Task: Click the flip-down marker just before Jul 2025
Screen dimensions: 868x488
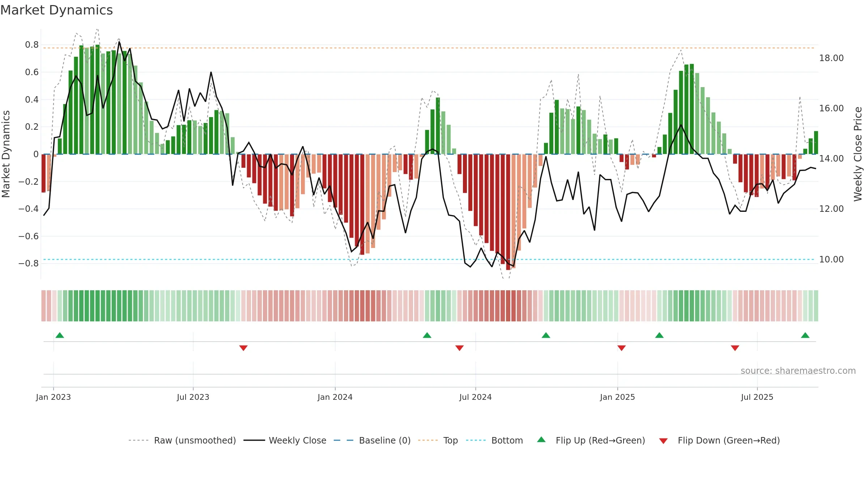Action: [735, 348]
